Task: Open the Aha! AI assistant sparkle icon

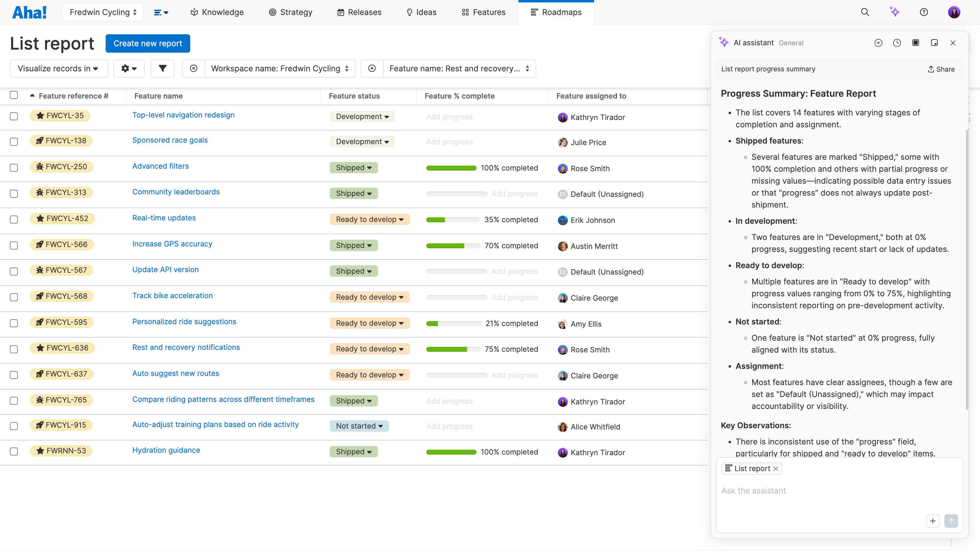Action: [895, 12]
